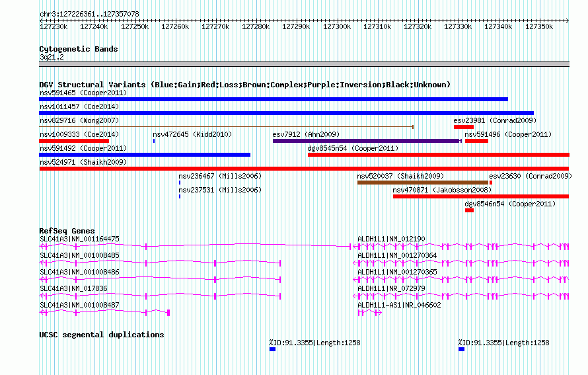Select the ALDH1L1-AS1|NR_046602 transcript glyph
The width and height of the screenshot is (588, 375).
[370, 313]
